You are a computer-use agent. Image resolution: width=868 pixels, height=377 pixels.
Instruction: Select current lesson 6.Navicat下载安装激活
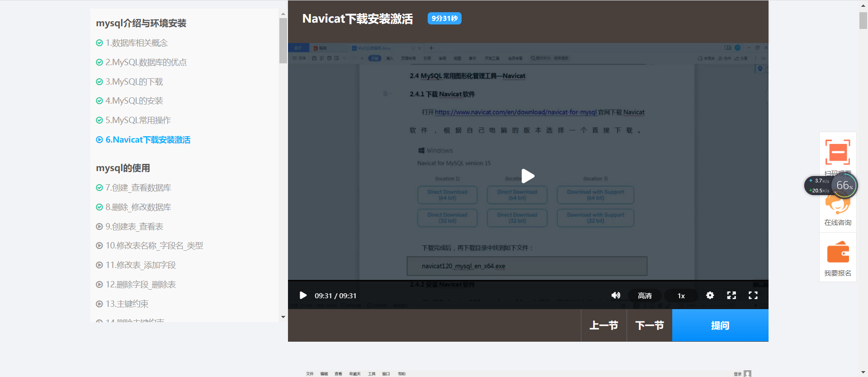click(148, 140)
